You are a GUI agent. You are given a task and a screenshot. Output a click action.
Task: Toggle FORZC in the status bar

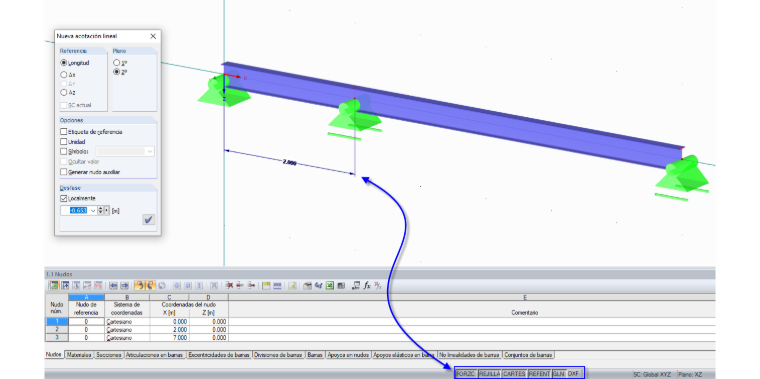coord(466,374)
